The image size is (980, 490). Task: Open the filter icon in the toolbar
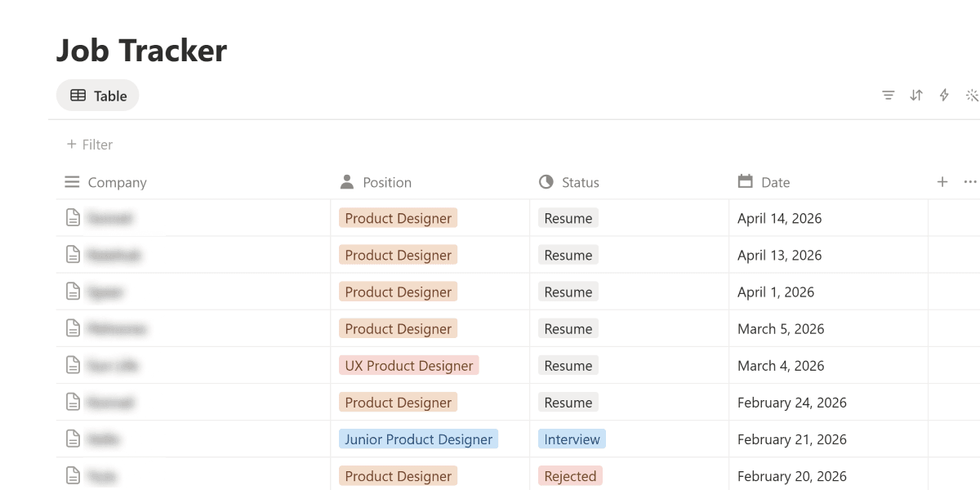(889, 96)
